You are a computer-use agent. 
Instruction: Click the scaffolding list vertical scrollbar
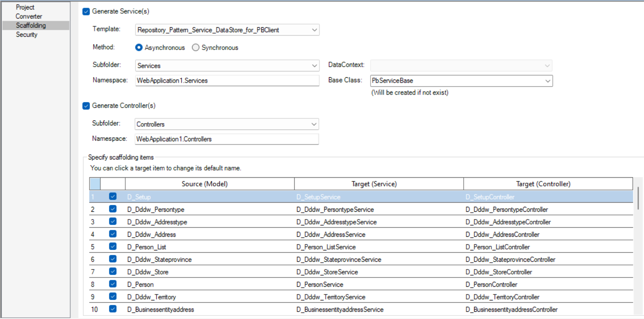638,198
